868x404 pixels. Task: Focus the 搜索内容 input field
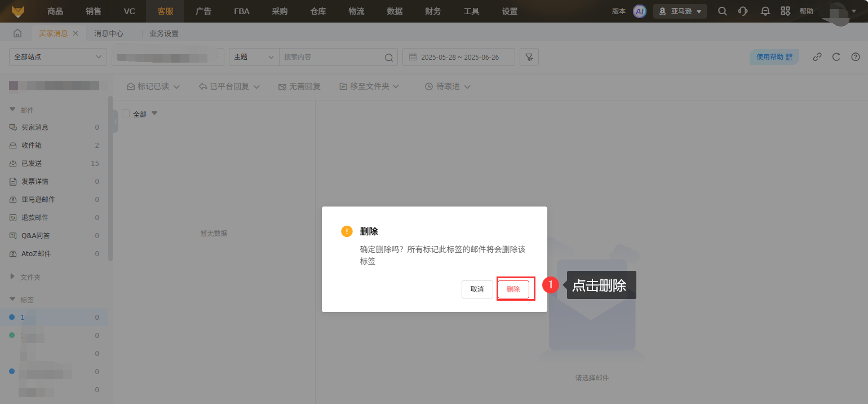[331, 57]
